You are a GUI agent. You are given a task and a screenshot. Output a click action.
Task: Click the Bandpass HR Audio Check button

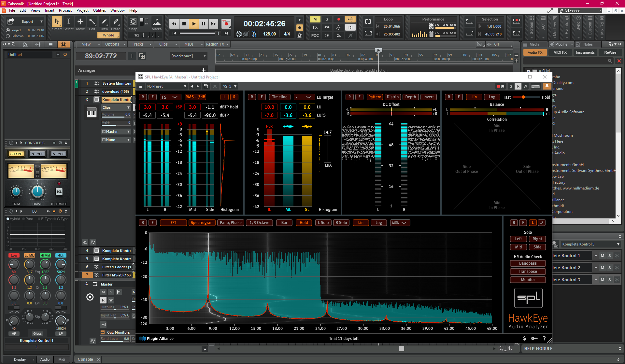click(528, 263)
